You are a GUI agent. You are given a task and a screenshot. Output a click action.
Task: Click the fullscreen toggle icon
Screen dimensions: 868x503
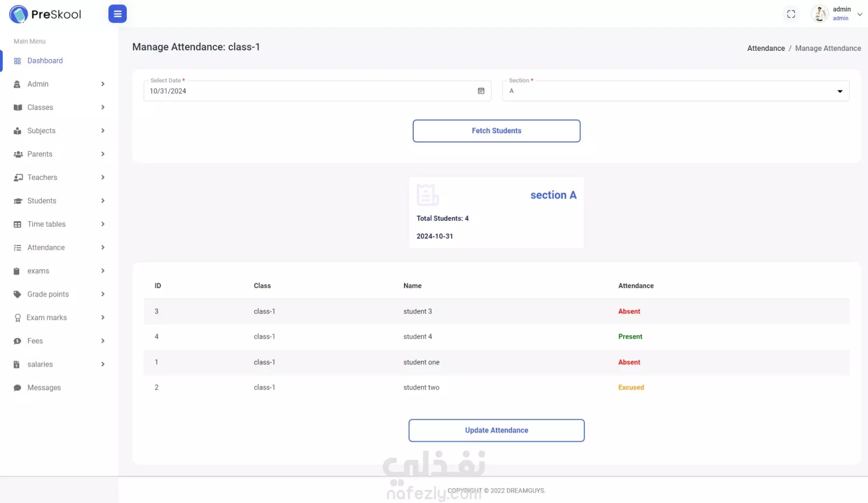(x=791, y=14)
